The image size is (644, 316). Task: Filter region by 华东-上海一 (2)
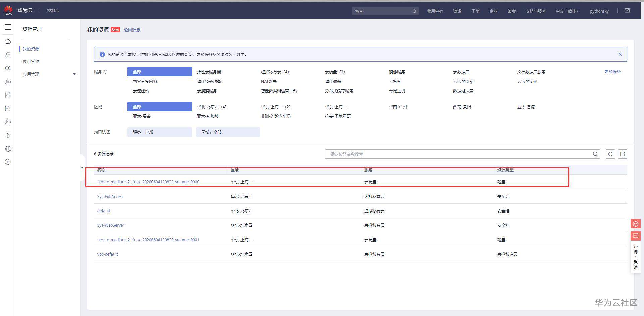pos(276,107)
